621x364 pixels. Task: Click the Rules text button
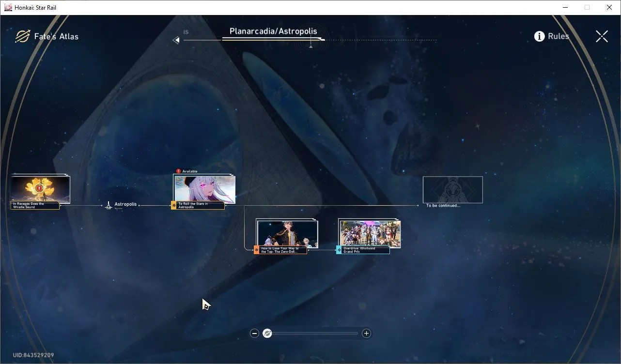pos(559,36)
